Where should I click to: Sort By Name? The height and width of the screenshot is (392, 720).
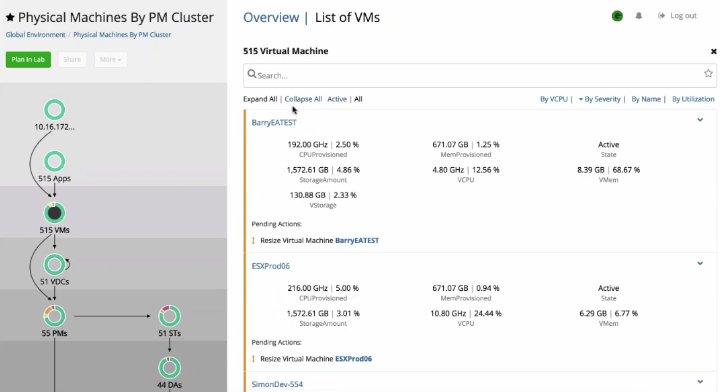646,99
